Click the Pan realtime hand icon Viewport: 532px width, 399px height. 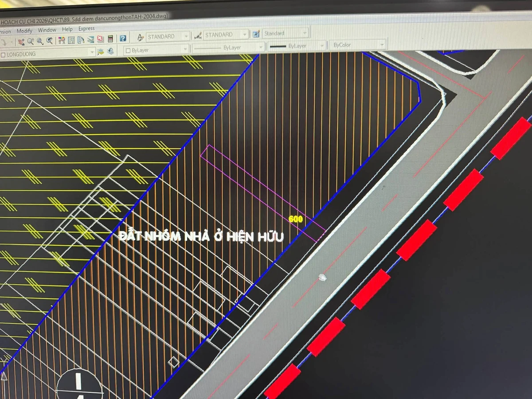click(x=21, y=41)
